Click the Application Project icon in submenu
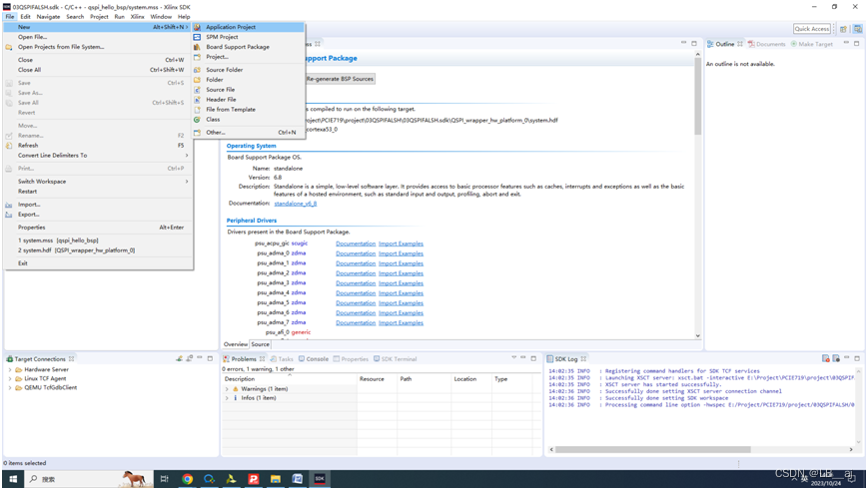 pos(197,27)
